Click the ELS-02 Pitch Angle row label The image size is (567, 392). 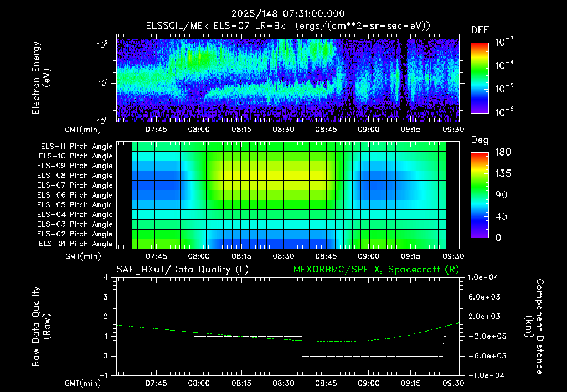click(75, 234)
